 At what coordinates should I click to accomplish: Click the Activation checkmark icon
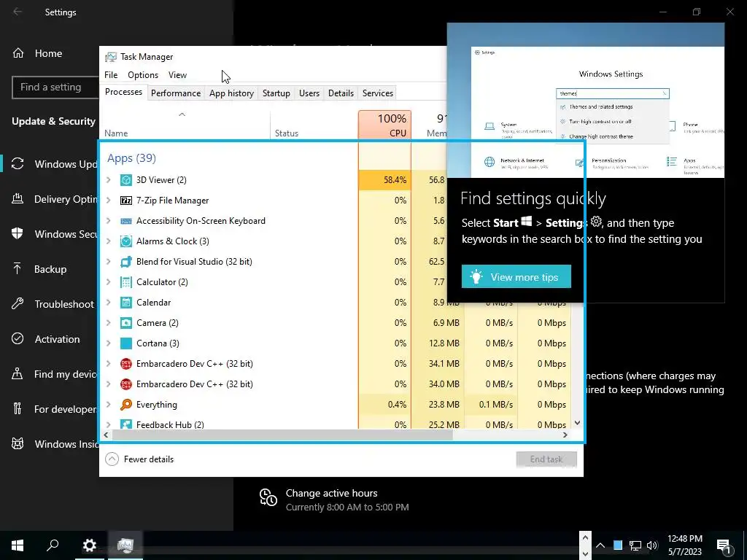[18, 338]
